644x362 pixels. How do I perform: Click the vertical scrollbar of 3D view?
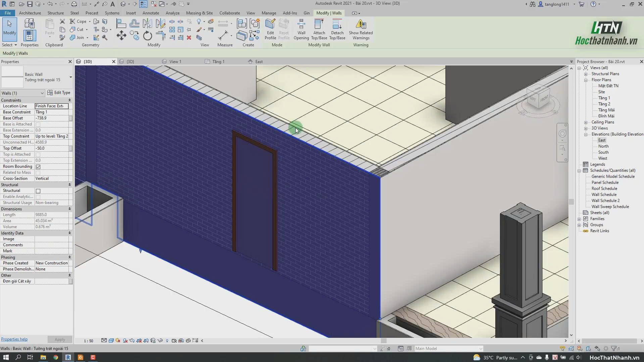pyautogui.click(x=571, y=201)
